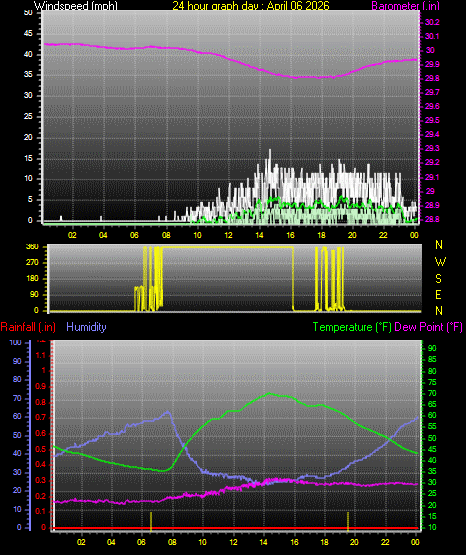466x555 pixels.
Task: Click the 12 hour label under windspeed graph
Action: pyautogui.click(x=228, y=235)
